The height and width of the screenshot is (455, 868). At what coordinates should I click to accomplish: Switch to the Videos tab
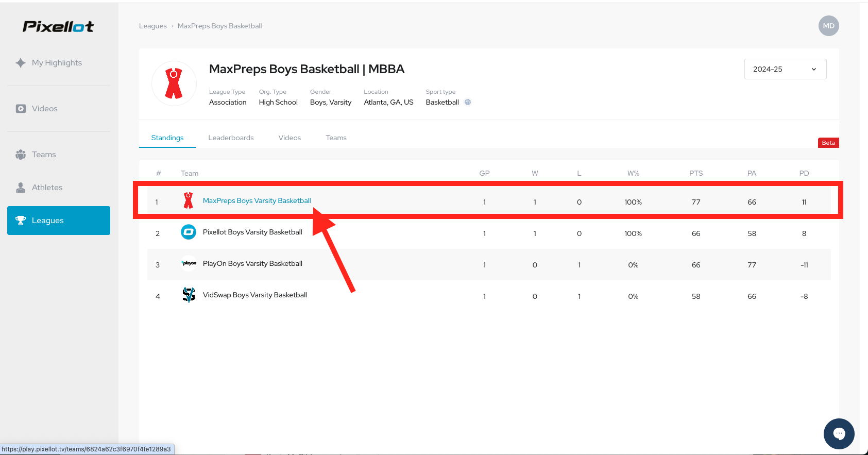coord(290,138)
